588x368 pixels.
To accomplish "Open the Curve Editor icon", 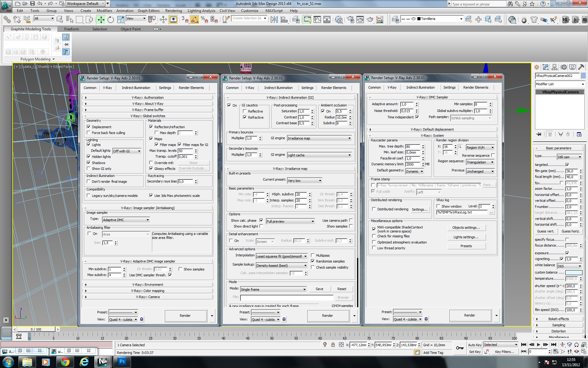I will tap(317, 20).
